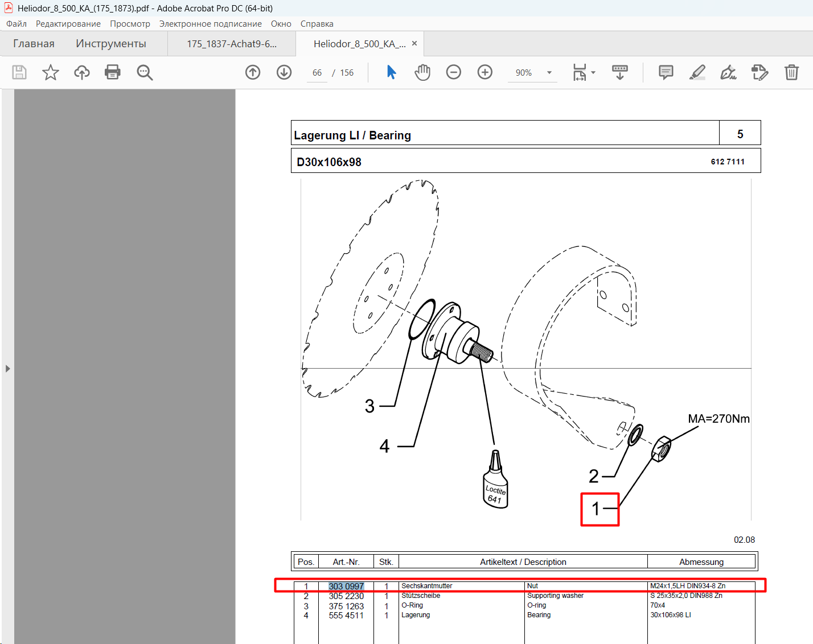Print the document using the printer icon
The width and height of the screenshot is (813, 644).
[x=113, y=72]
